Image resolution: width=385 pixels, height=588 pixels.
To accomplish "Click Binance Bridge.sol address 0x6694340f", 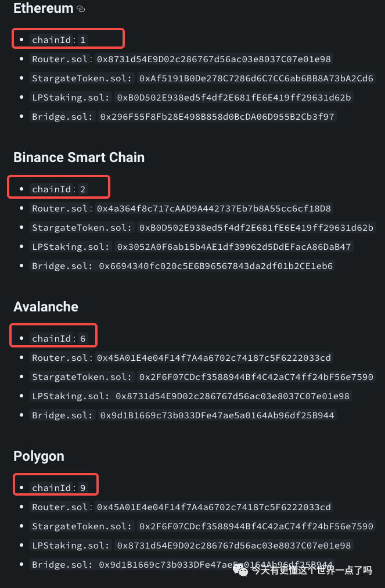I will (x=215, y=266).
